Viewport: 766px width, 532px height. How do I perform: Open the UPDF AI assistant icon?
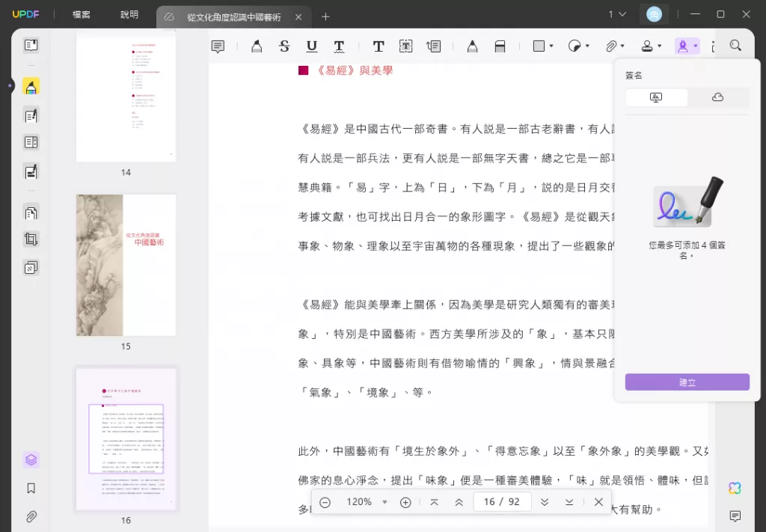point(735,488)
